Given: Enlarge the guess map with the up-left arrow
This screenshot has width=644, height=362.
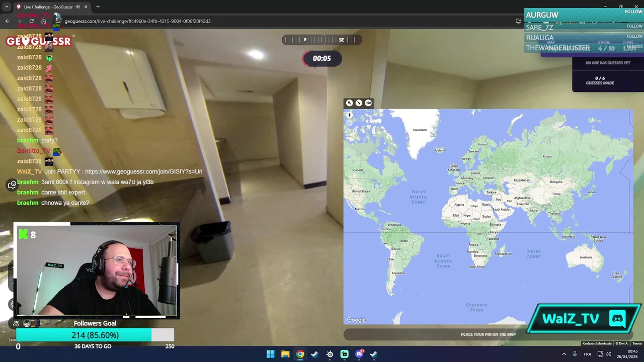Looking at the screenshot, I should 349,103.
